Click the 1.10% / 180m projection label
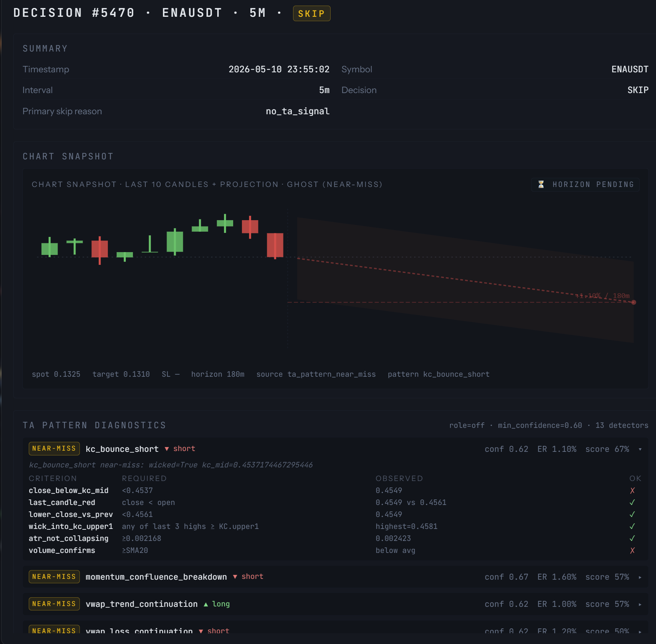656x644 pixels. coord(602,296)
